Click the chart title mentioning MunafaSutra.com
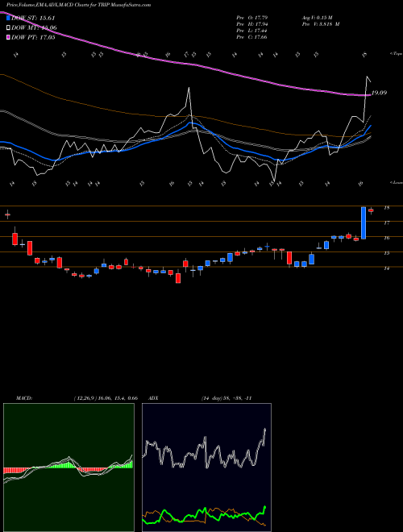403x532 pixels. (x=79, y=5)
